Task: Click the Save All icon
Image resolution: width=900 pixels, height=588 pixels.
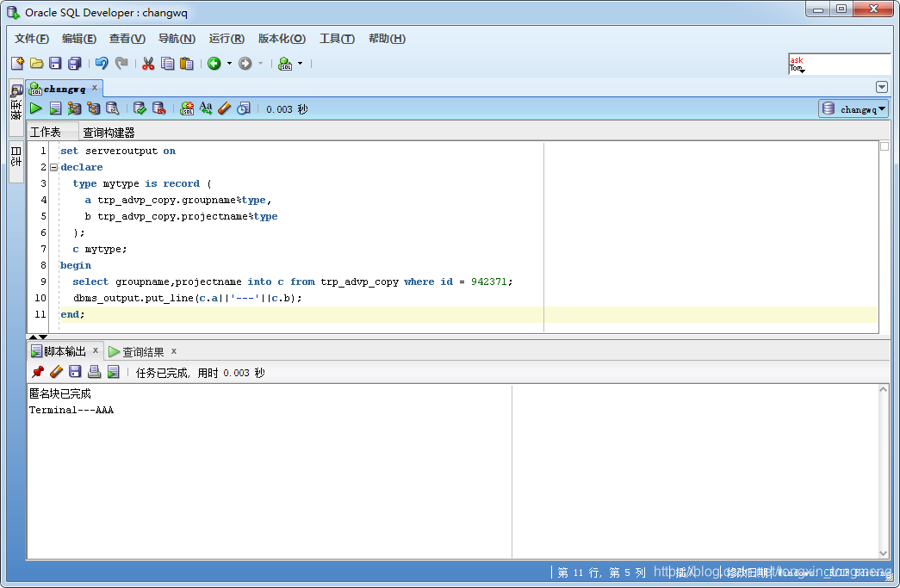Action: coord(75,63)
